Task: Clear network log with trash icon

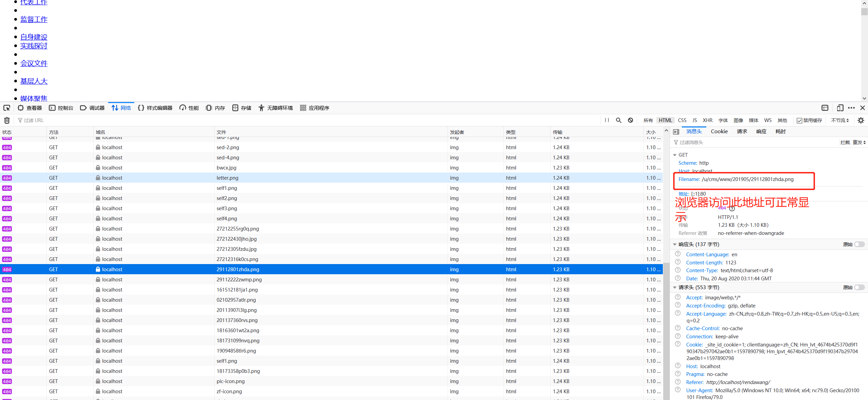Action: pyautogui.click(x=7, y=120)
